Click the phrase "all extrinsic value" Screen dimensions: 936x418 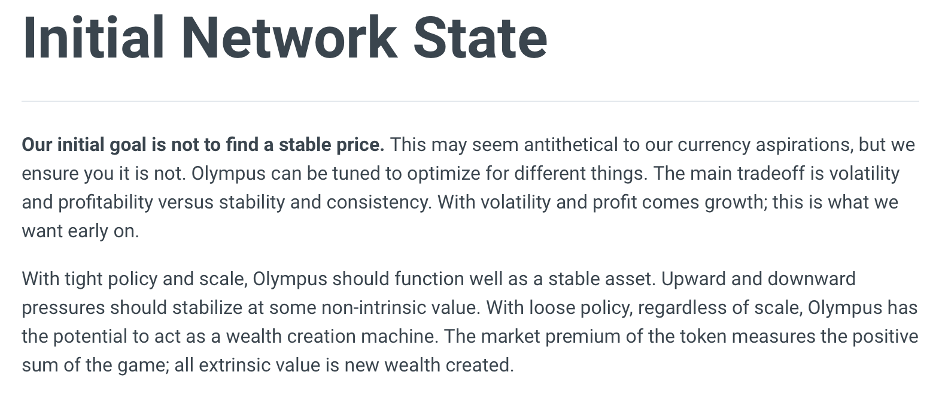coord(247,365)
